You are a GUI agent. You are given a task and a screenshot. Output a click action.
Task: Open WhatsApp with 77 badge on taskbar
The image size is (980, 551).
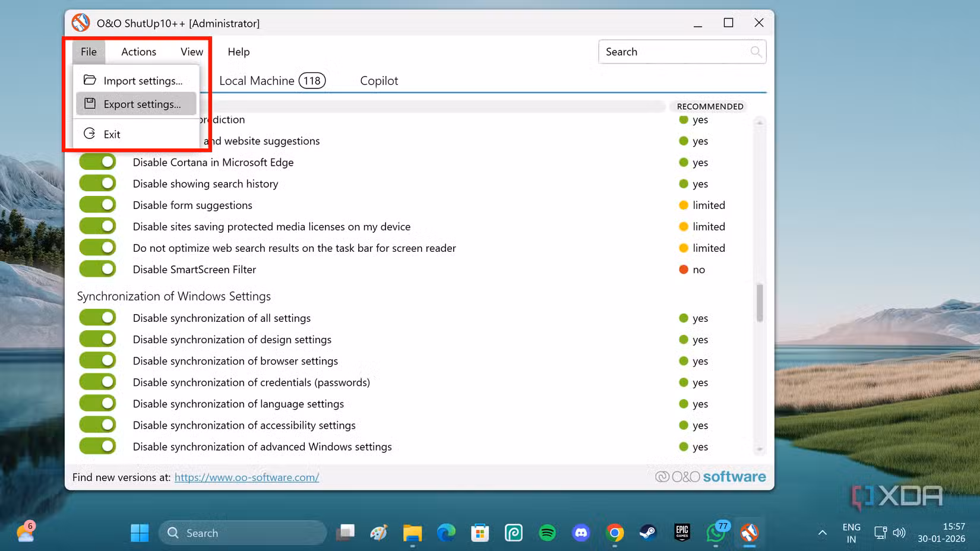[x=716, y=532]
